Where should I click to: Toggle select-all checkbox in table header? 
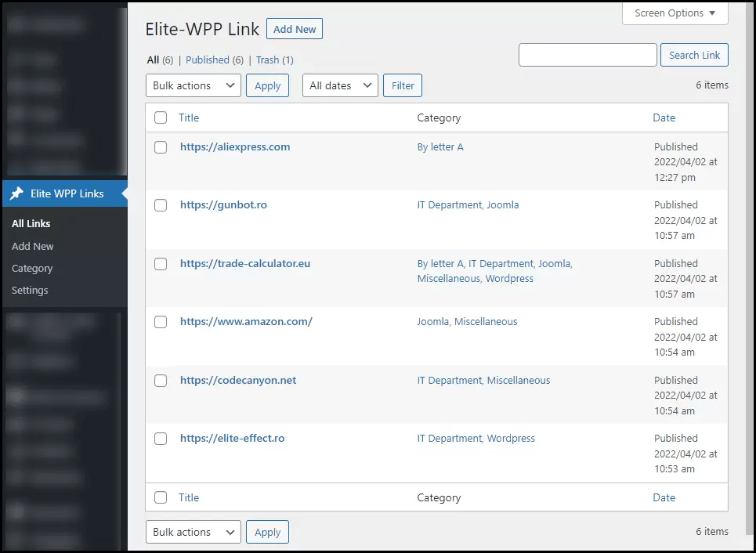pos(161,117)
